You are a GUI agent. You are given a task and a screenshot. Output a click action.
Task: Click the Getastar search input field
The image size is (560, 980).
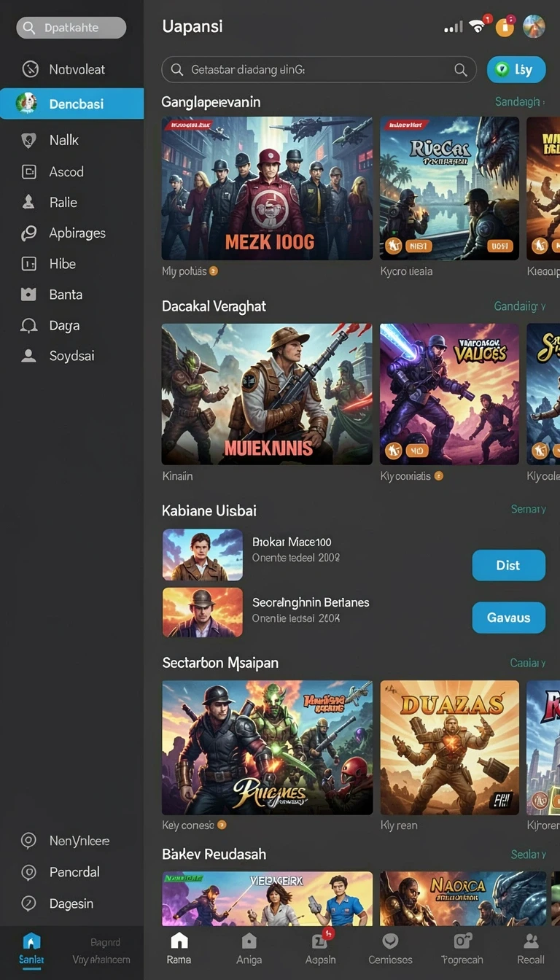point(319,70)
